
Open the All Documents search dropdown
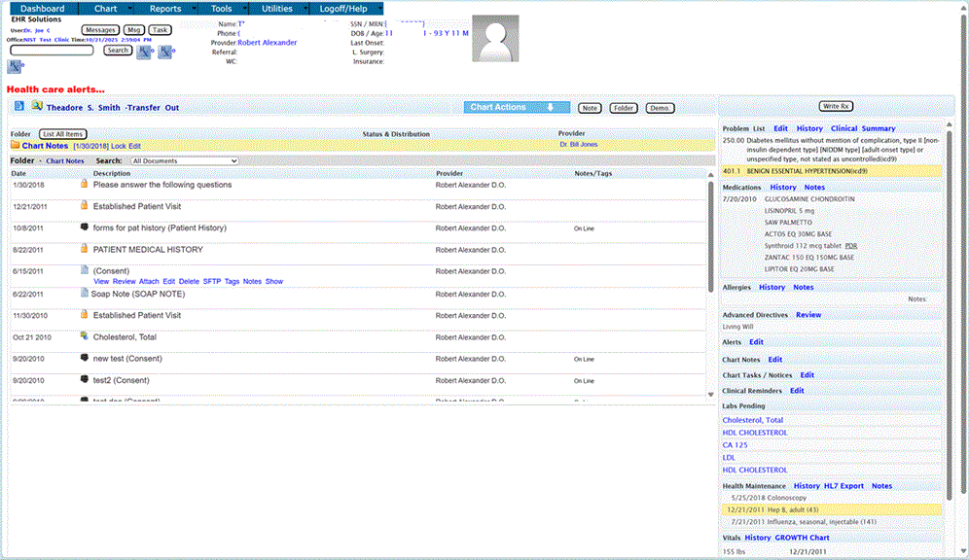pos(184,160)
